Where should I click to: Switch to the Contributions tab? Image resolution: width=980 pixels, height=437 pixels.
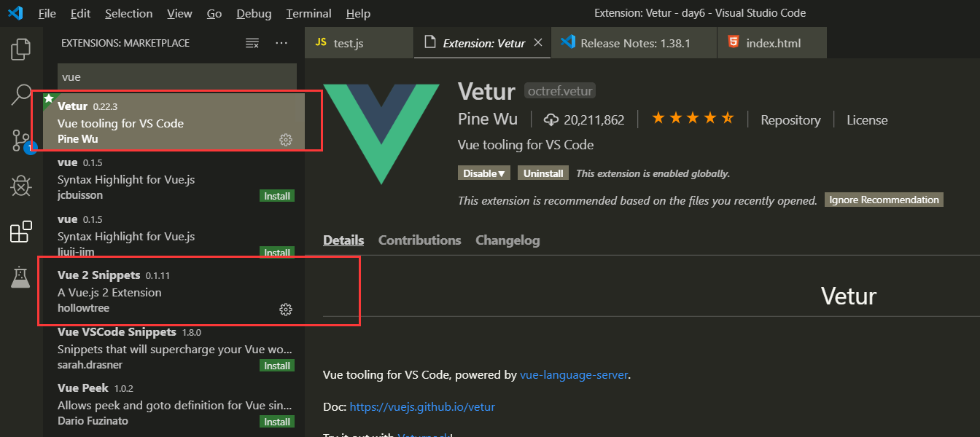click(x=419, y=240)
